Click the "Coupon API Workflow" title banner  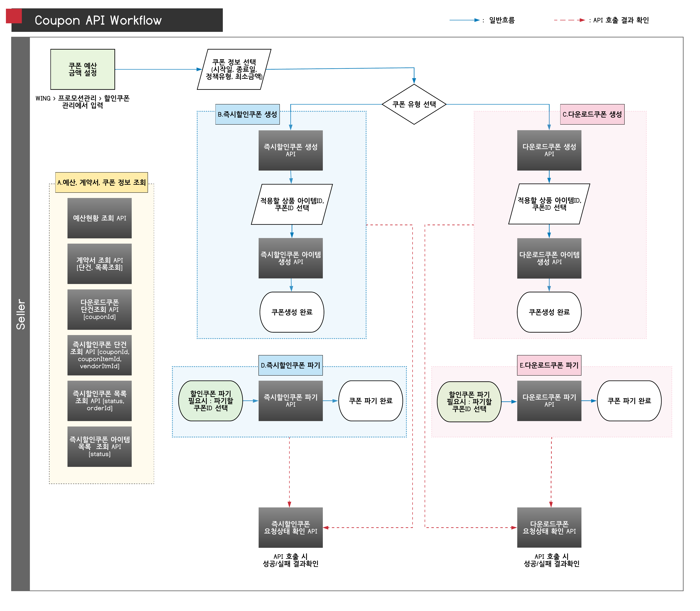(x=117, y=20)
